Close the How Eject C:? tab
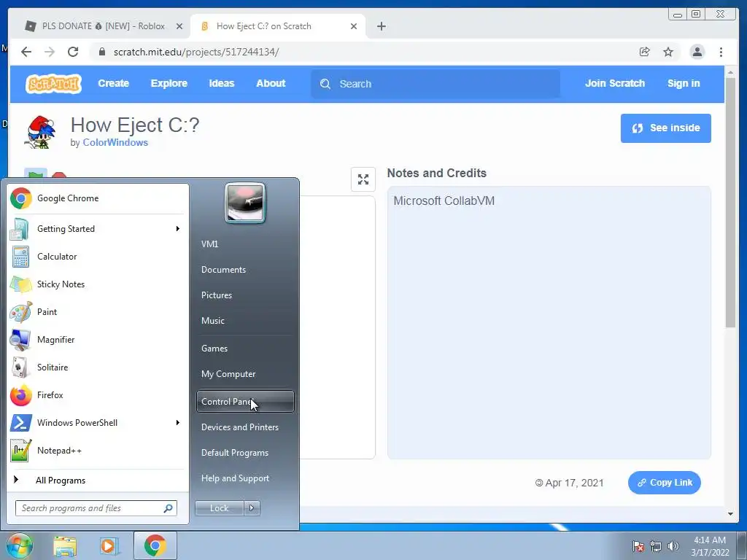The width and height of the screenshot is (747, 560). [x=354, y=26]
